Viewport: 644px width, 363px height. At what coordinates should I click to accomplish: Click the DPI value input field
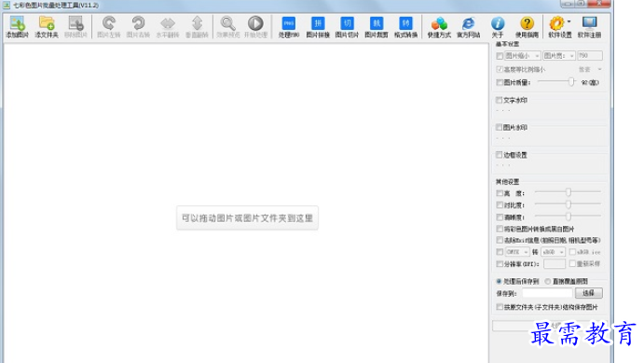(x=555, y=263)
